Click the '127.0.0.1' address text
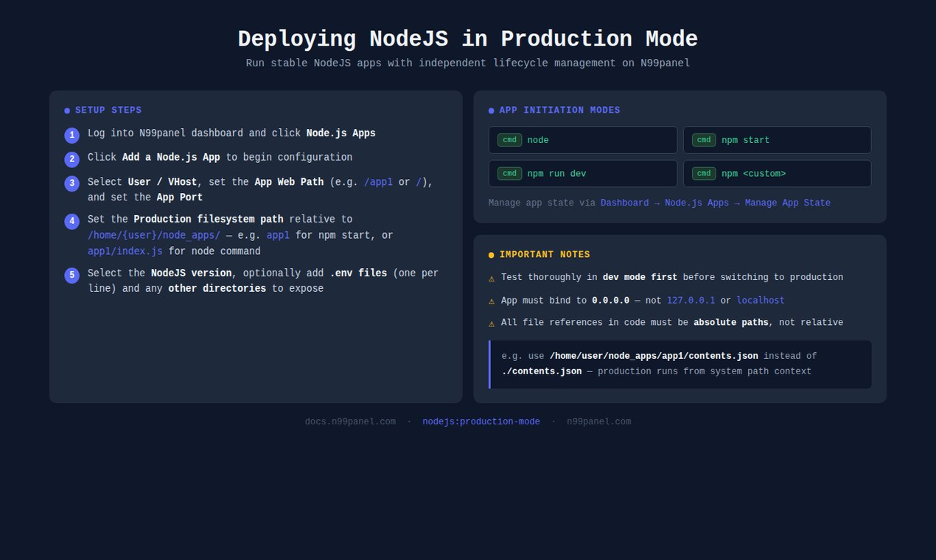Screen dimensions: 936x560 tap(691, 301)
